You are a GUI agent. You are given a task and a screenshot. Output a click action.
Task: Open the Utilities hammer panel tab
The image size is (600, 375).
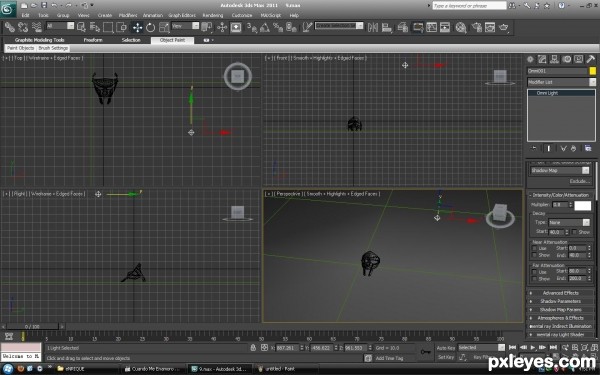point(591,59)
